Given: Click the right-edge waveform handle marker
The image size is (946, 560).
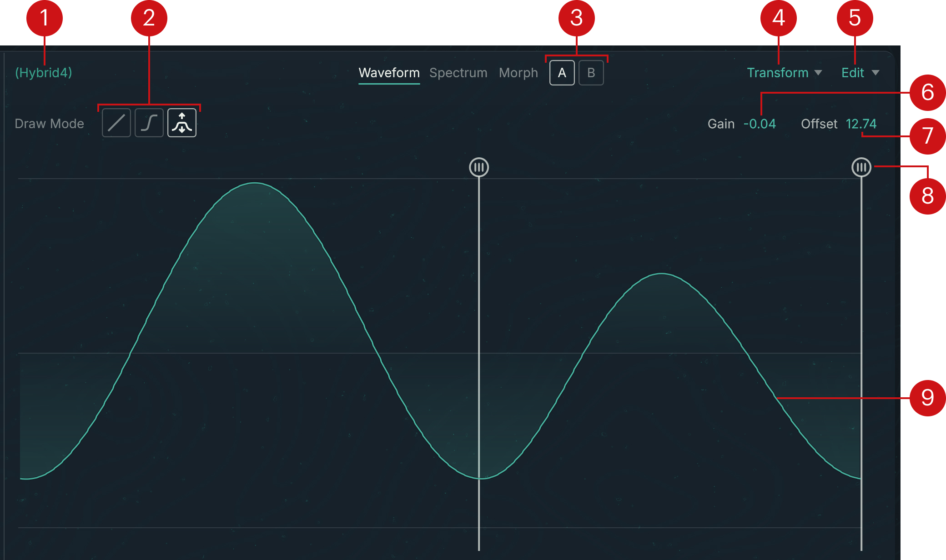Looking at the screenshot, I should point(861,167).
